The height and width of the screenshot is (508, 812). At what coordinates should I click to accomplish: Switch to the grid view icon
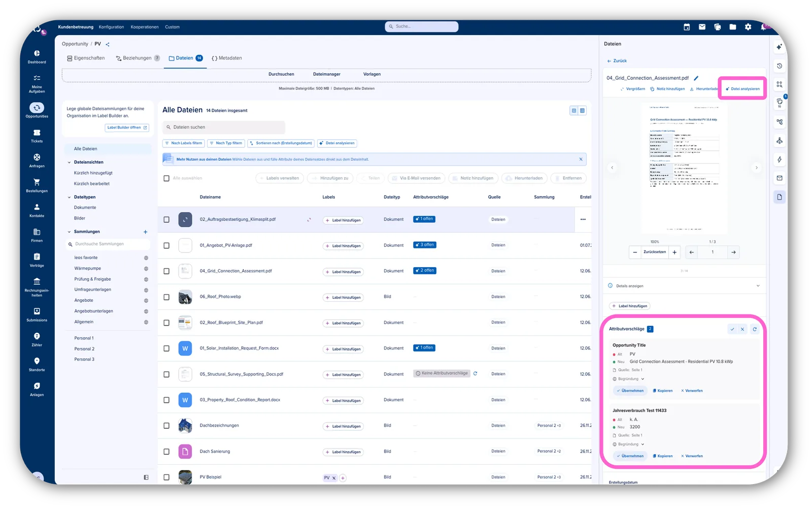[x=582, y=110]
